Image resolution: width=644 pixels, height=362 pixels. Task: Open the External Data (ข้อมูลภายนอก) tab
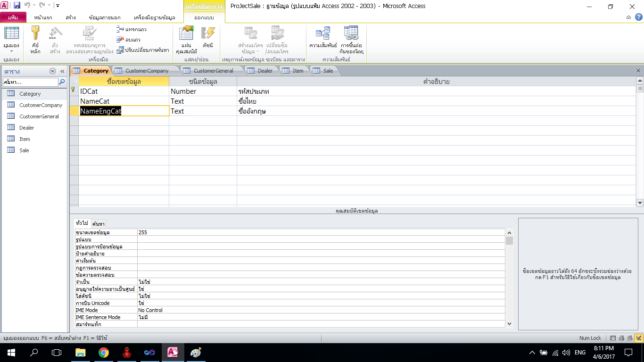click(105, 17)
